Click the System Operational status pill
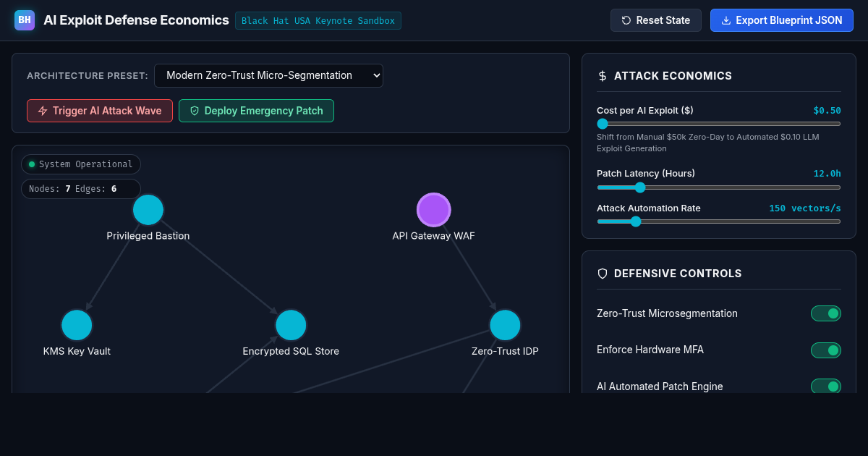 [81, 164]
